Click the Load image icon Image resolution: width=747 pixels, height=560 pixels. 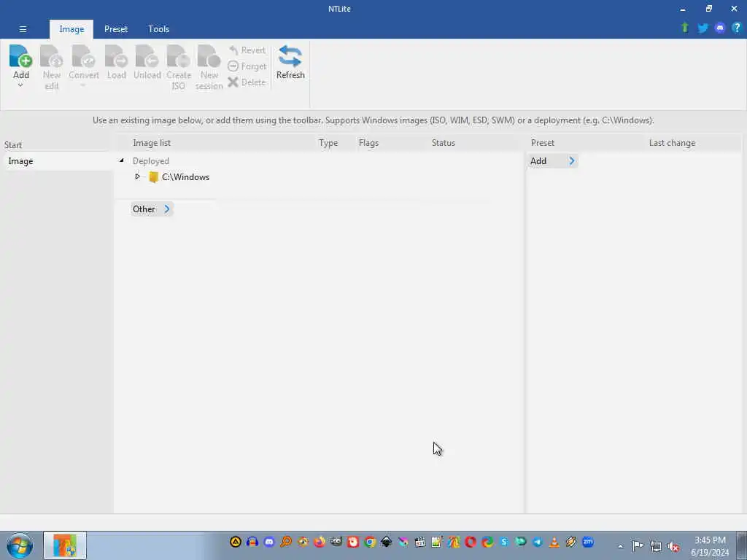[x=116, y=57]
